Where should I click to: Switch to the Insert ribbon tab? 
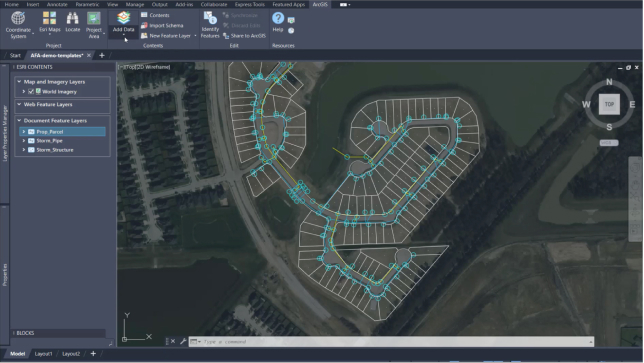pyautogui.click(x=33, y=4)
